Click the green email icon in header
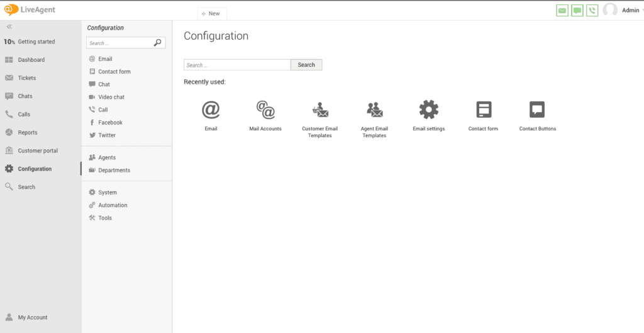 [x=562, y=11]
